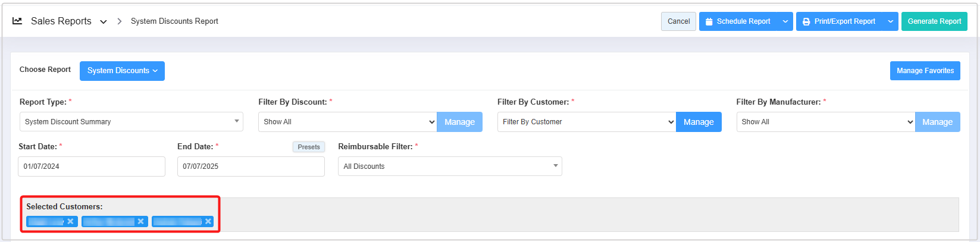Remove the first selected customer tag
This screenshot has height=242, width=980.
(70, 221)
